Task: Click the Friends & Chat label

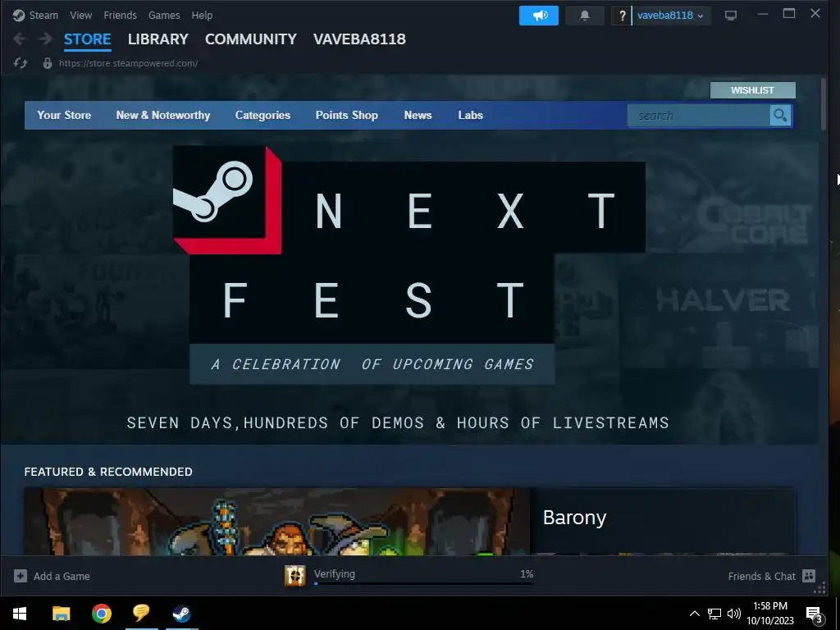Action: pyautogui.click(x=762, y=576)
